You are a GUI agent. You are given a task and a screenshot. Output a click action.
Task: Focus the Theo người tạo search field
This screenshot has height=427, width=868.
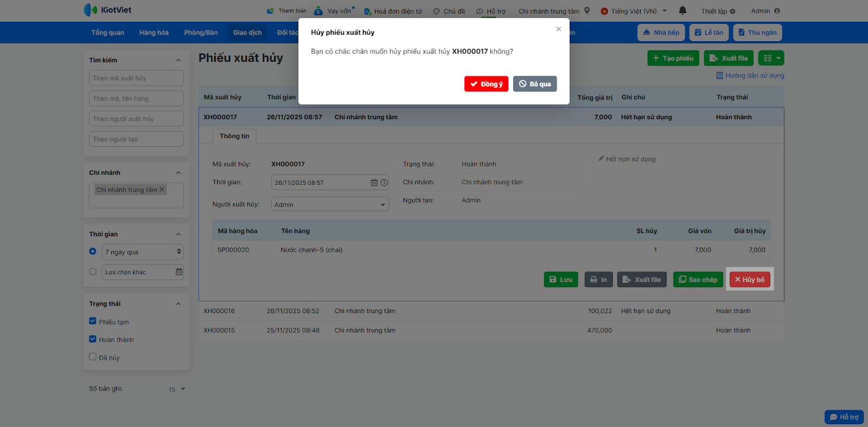136,139
